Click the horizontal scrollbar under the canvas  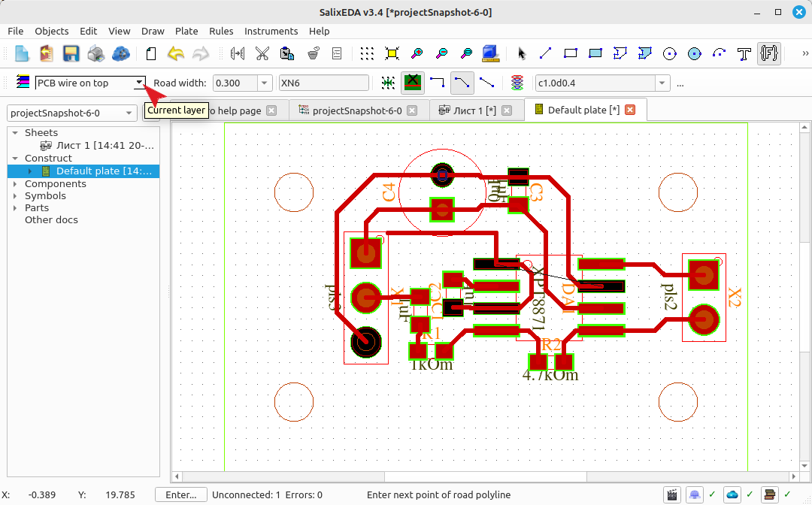tap(485, 476)
